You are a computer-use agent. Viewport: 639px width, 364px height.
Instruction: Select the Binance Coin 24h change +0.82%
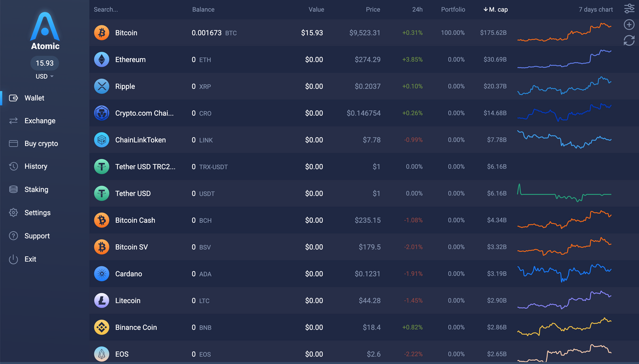[412, 328]
